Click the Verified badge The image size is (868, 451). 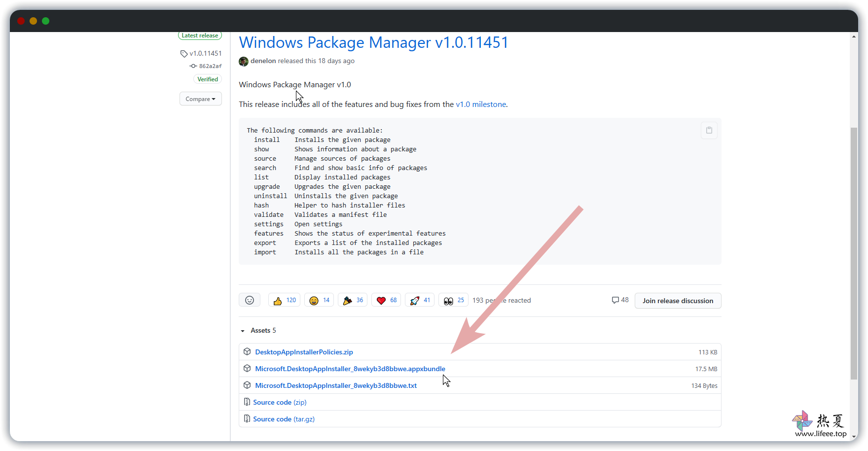click(x=208, y=79)
